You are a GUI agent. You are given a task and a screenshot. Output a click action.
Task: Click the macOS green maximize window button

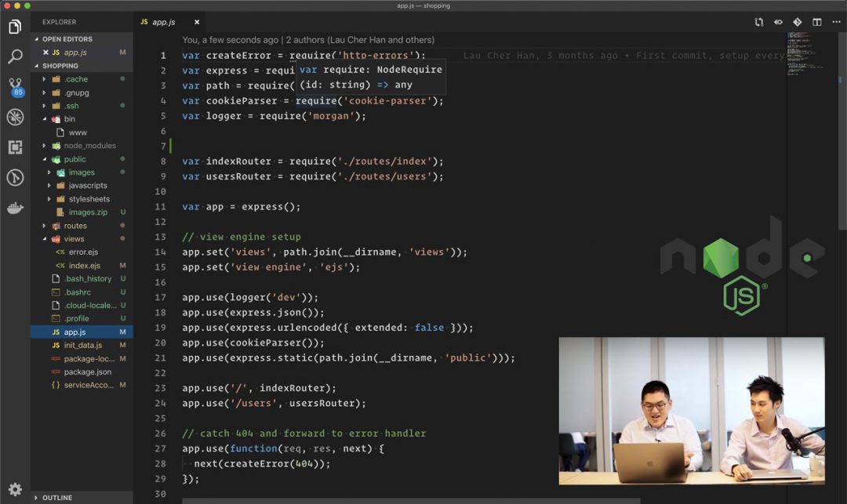point(27,5)
